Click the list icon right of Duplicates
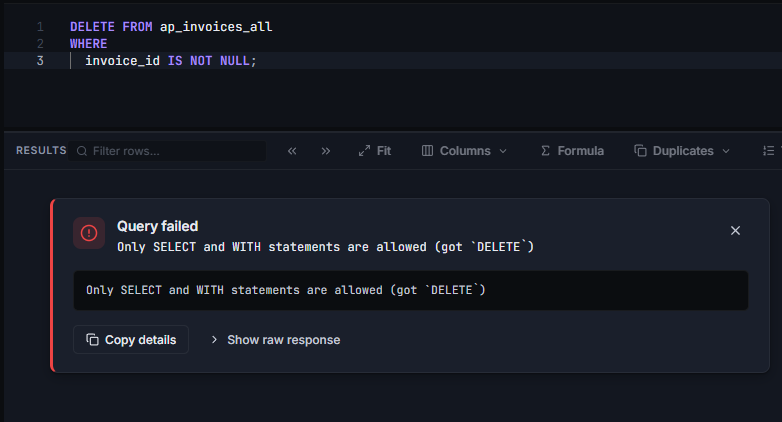This screenshot has width=782, height=422. [769, 151]
